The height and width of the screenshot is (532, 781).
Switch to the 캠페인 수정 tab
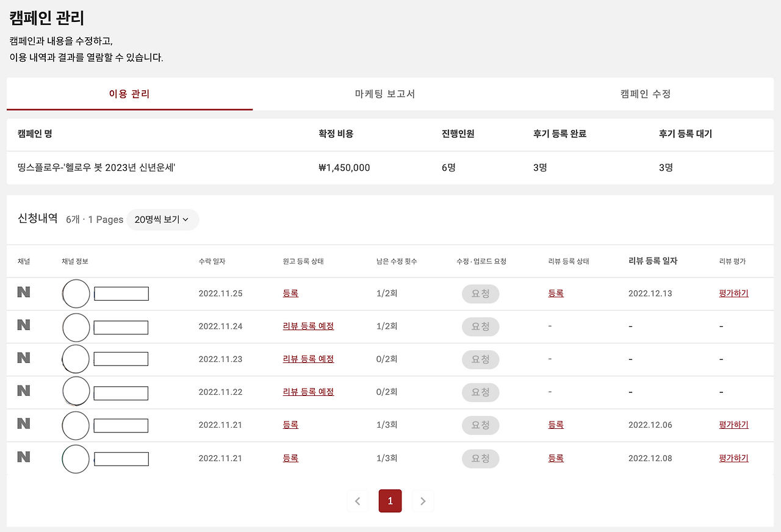click(644, 94)
